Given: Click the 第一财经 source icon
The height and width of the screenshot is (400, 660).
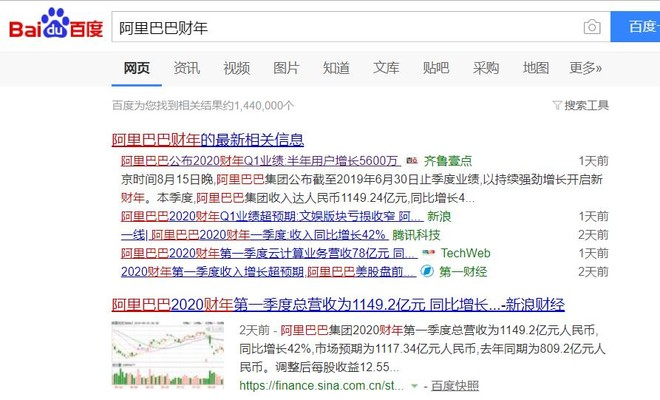Looking at the screenshot, I should pyautogui.click(x=427, y=271).
